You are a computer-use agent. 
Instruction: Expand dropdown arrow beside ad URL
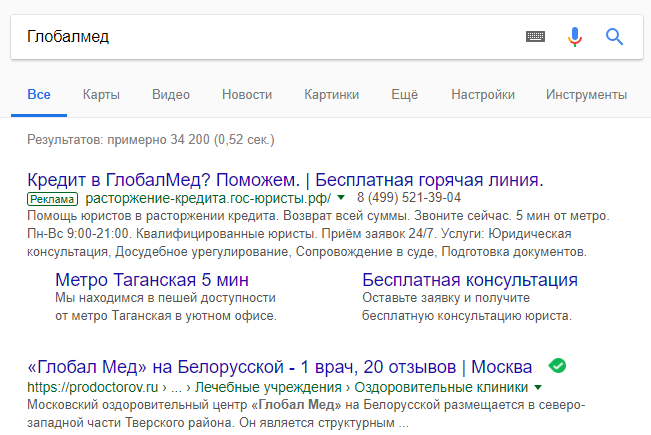341,198
